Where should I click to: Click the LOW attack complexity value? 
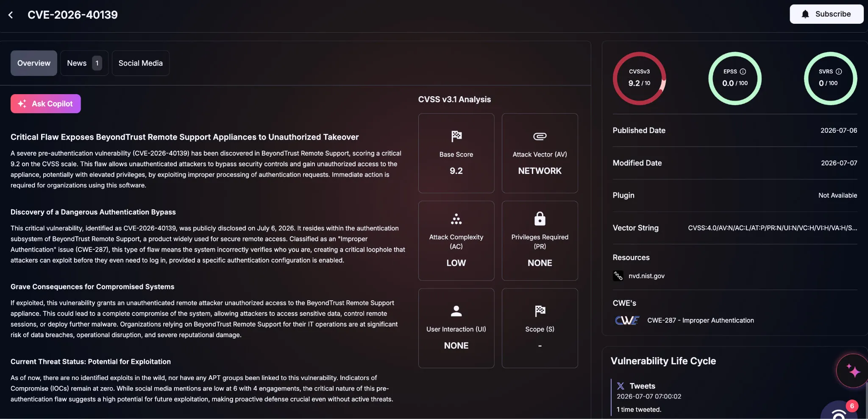(x=456, y=263)
